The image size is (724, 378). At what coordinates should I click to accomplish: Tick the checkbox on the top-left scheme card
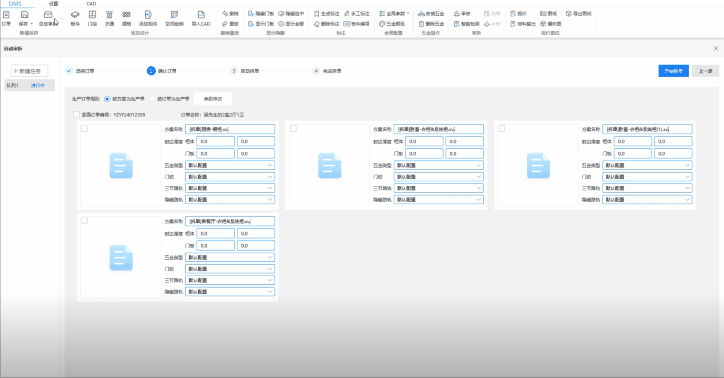coord(84,129)
